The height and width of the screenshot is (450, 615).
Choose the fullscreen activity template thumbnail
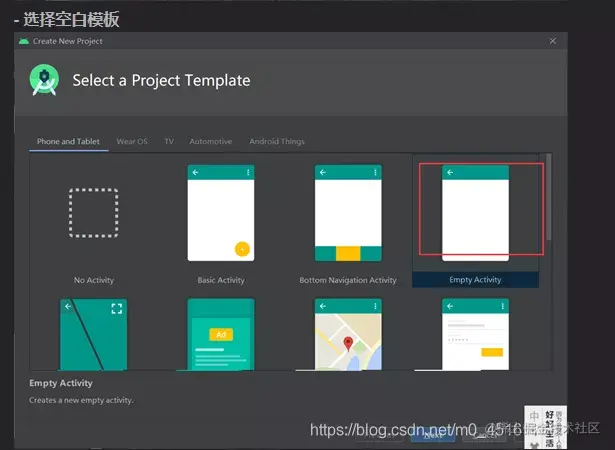tap(93, 334)
